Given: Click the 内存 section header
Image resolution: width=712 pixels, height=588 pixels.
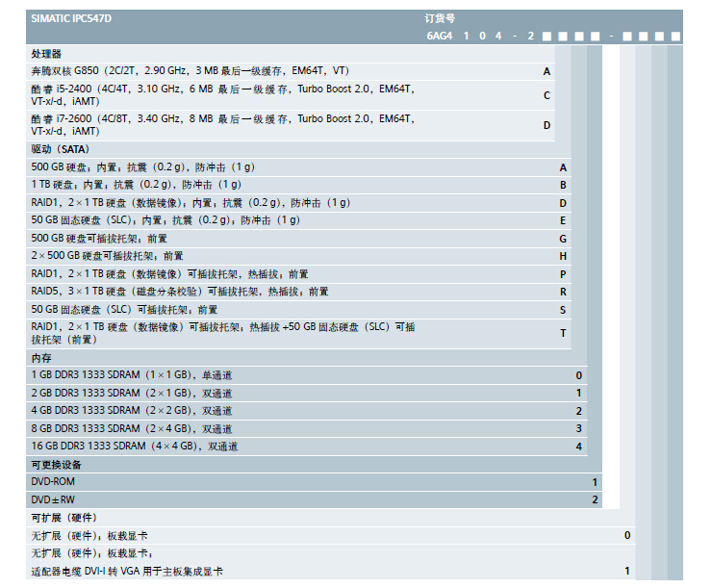Looking at the screenshot, I should pos(40,358).
